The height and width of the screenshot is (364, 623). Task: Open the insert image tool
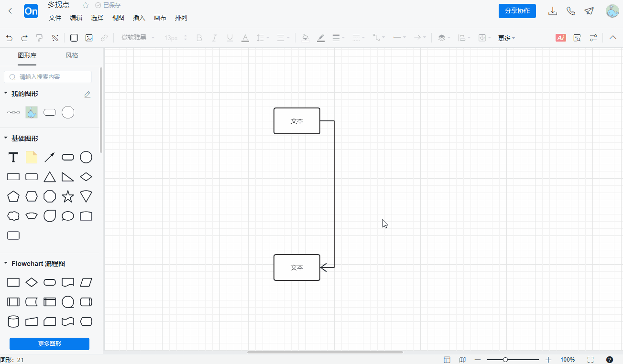[x=89, y=38]
